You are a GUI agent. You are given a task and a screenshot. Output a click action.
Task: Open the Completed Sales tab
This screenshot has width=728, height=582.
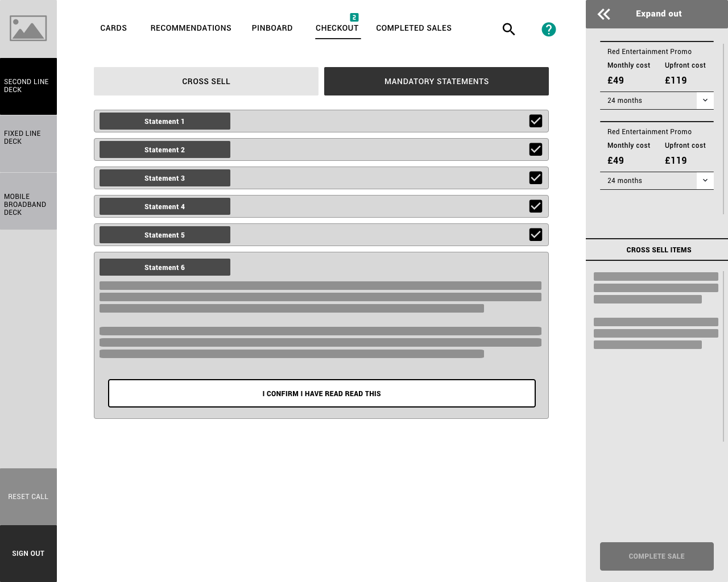click(x=414, y=28)
